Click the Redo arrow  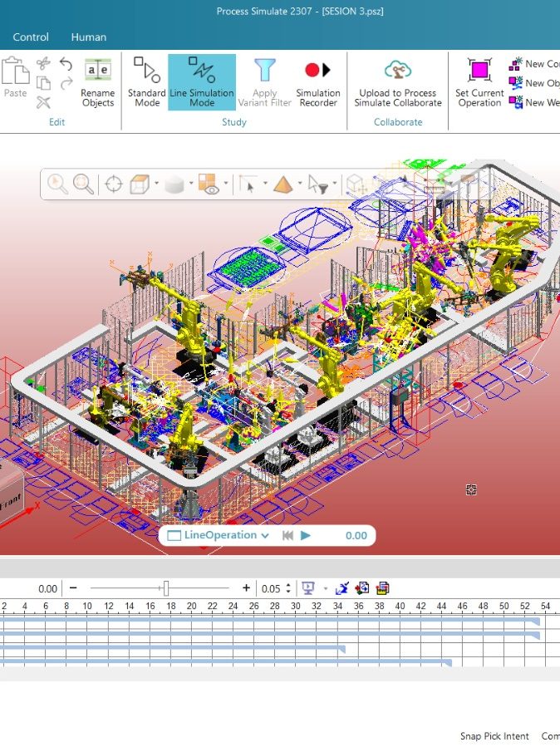pyautogui.click(x=66, y=83)
